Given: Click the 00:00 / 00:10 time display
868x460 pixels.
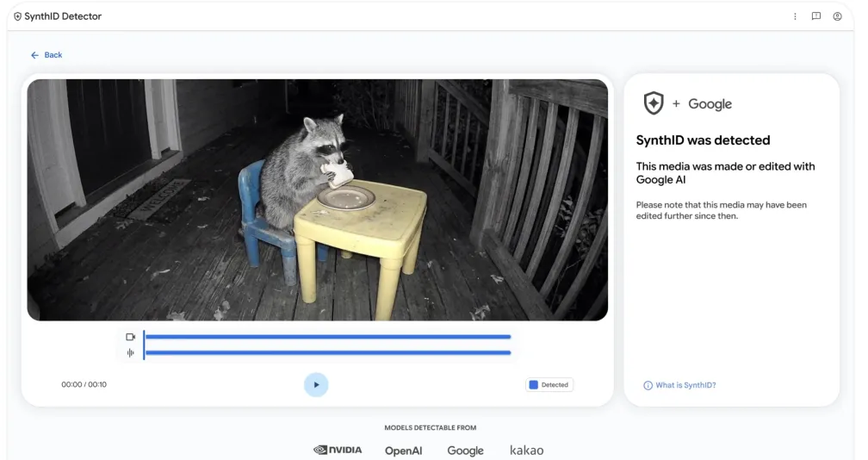Looking at the screenshot, I should coord(84,385).
